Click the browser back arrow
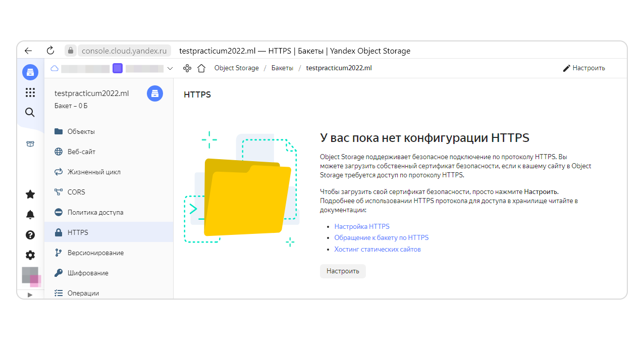 (28, 51)
